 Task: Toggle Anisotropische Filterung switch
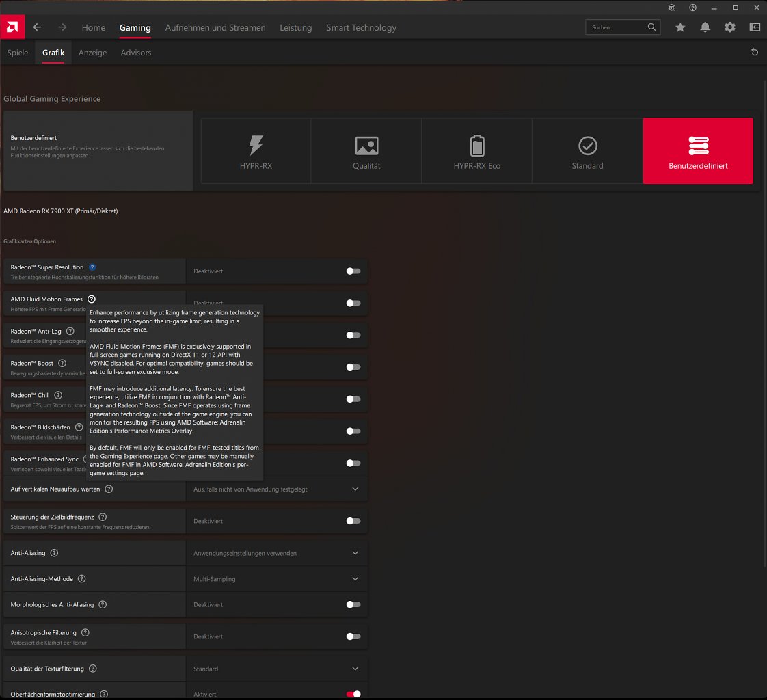pos(353,636)
